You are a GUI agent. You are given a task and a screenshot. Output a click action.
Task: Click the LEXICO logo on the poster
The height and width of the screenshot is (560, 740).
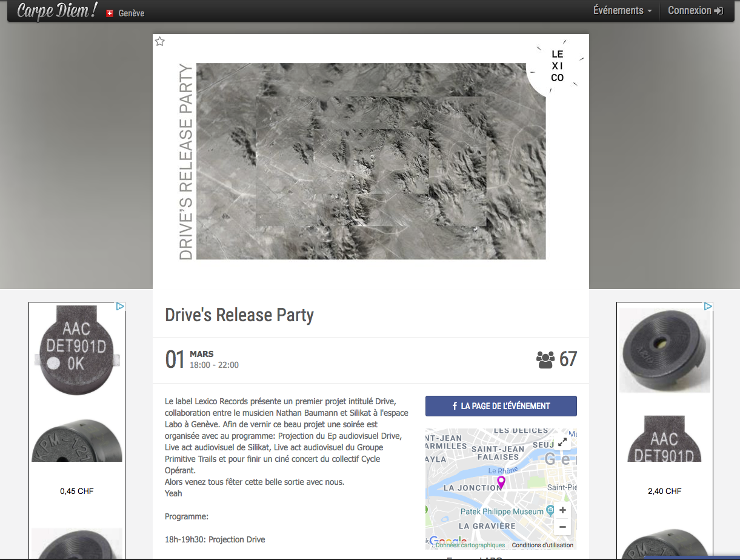(557, 66)
